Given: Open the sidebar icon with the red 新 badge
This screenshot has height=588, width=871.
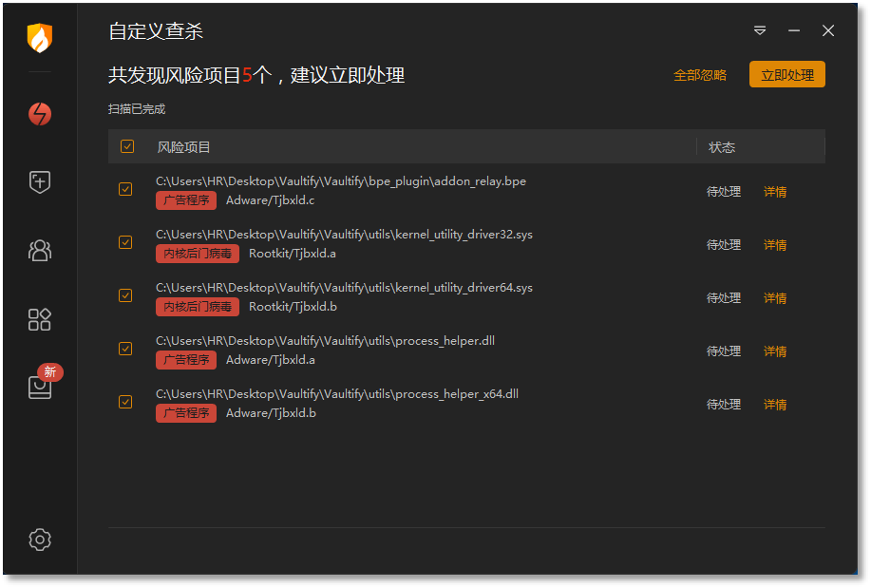Looking at the screenshot, I should 42,383.
